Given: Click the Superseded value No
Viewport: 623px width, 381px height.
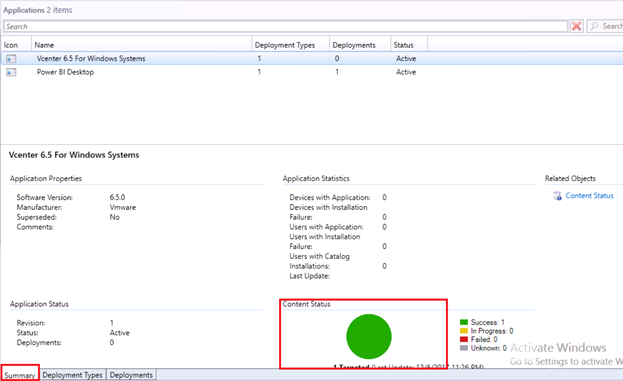Looking at the screenshot, I should coord(114,217).
